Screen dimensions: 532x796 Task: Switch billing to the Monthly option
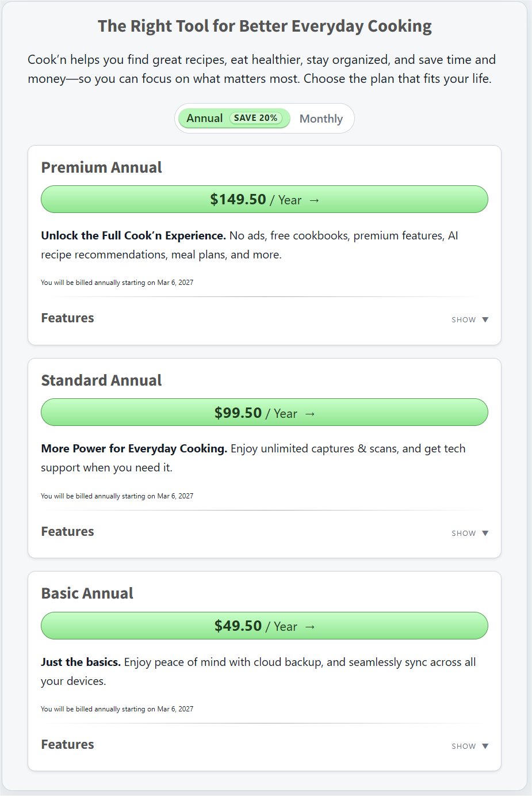pos(321,119)
